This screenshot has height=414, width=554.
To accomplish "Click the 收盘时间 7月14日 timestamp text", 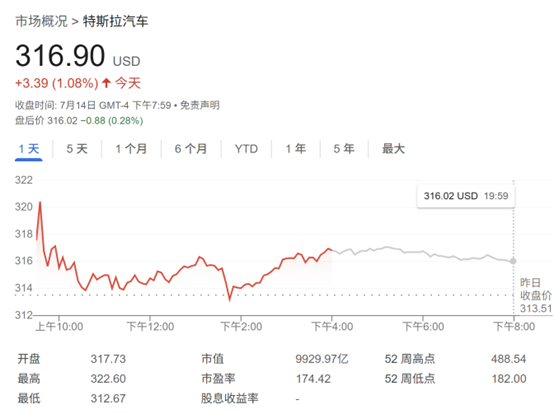I will pos(93,105).
